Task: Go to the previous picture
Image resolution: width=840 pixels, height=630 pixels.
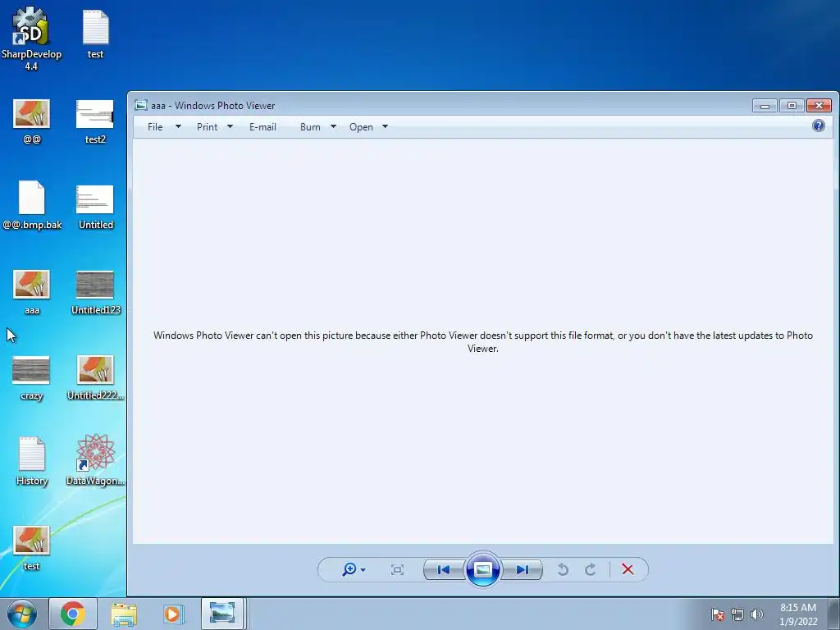Action: pos(444,569)
